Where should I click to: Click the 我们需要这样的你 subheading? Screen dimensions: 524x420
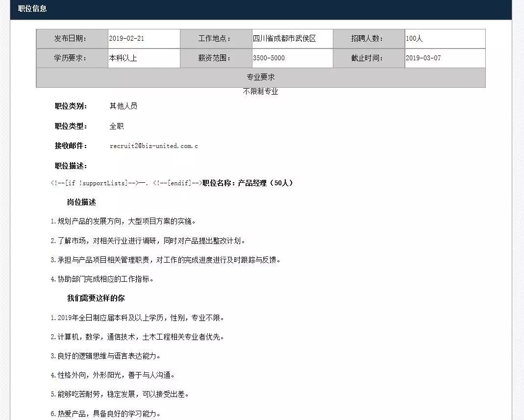click(x=96, y=298)
